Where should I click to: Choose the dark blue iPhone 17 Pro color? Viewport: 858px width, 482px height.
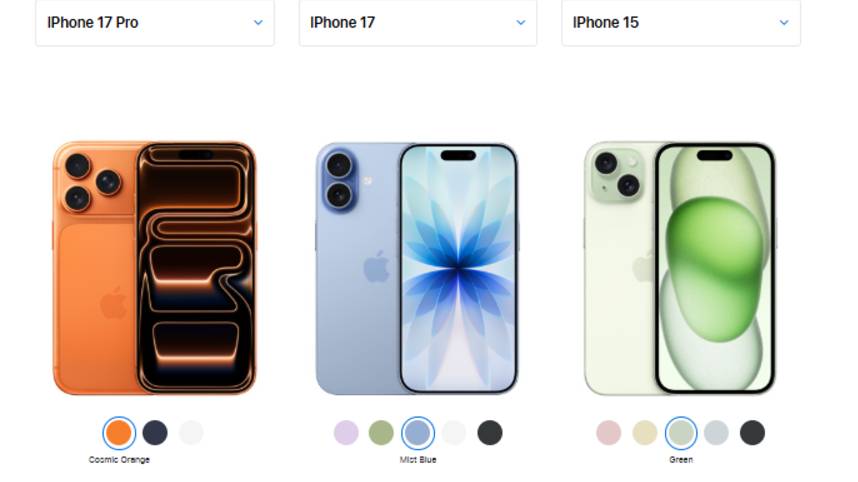pos(155,433)
